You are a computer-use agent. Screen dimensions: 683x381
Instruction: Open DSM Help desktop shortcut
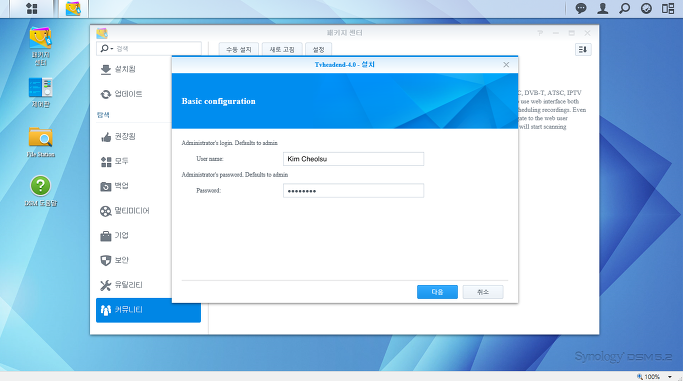[41, 191]
